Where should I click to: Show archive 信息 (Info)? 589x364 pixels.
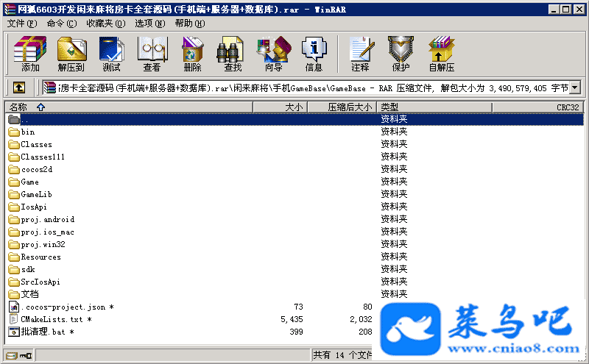point(314,54)
